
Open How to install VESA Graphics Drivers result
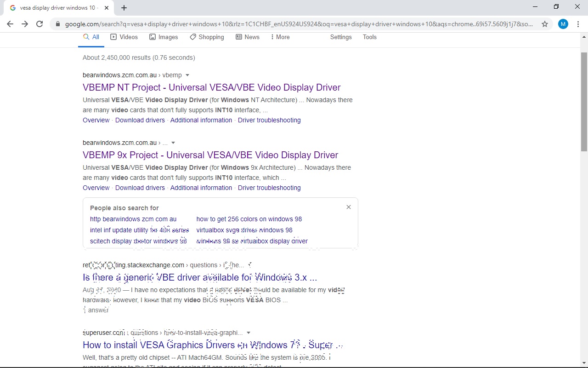click(x=213, y=345)
